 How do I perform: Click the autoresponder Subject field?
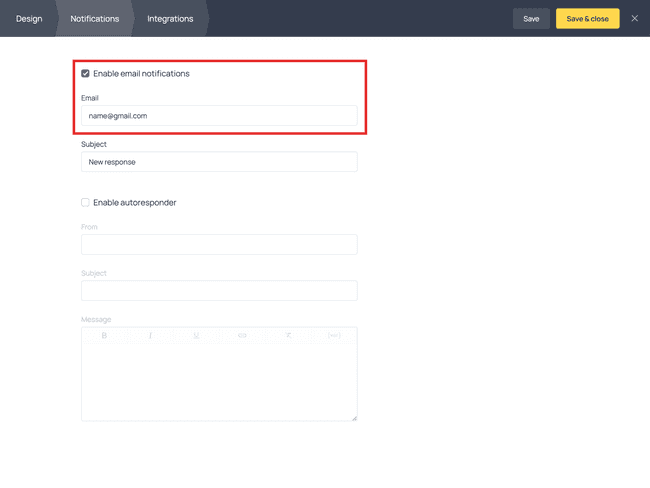pyautogui.click(x=219, y=291)
